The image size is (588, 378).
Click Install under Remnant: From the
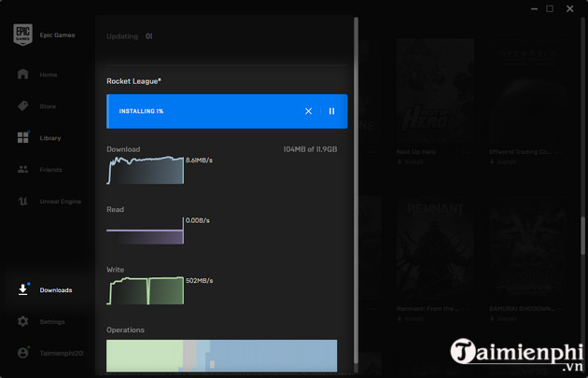411,318
